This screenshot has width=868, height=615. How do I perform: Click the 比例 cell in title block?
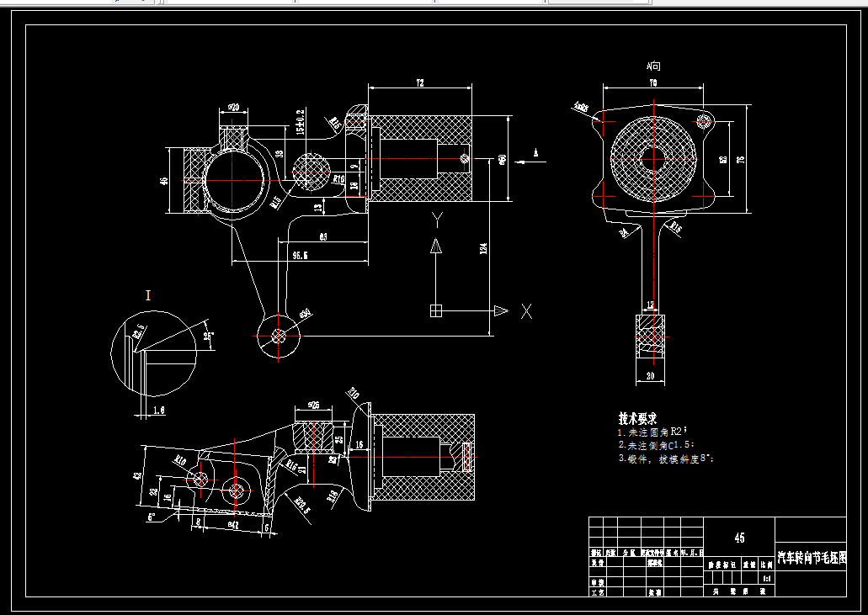pyautogui.click(x=767, y=565)
